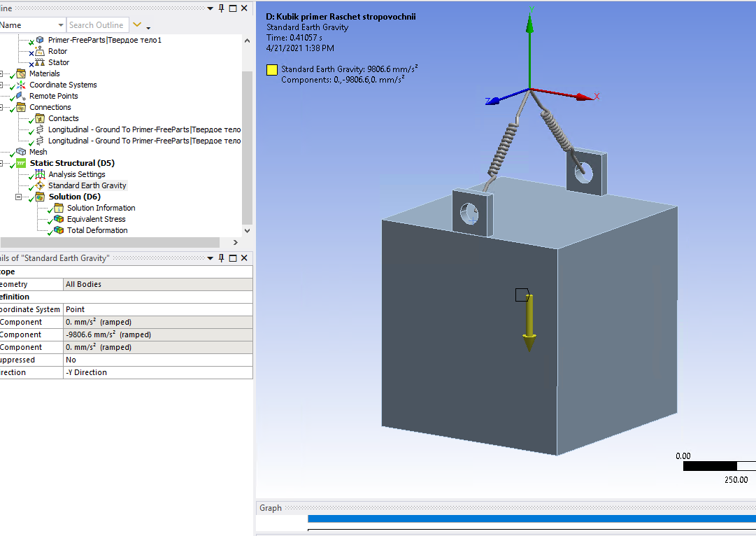Select the Equivalent Stress result icon
The image size is (756, 536).
59,219
